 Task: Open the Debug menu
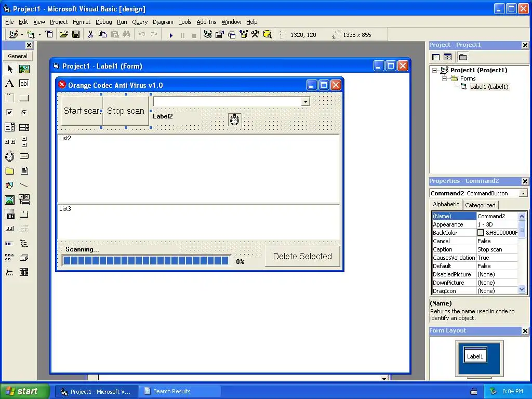click(103, 22)
